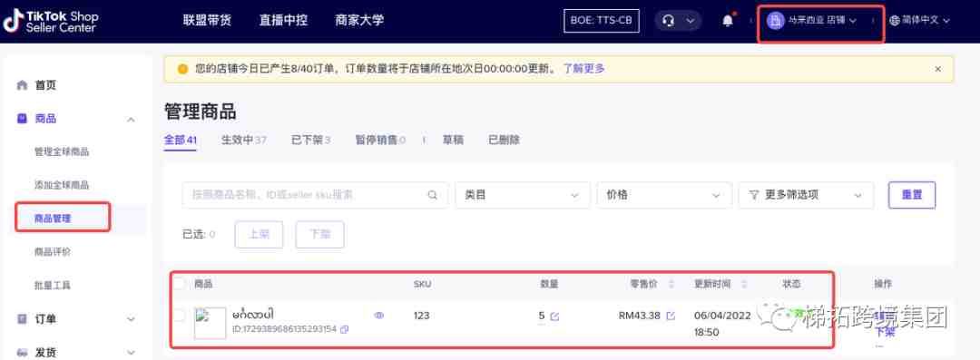The height and width of the screenshot is (360, 980).
Task: Expand the 更多筛选项 filter dropdown
Action: click(806, 195)
